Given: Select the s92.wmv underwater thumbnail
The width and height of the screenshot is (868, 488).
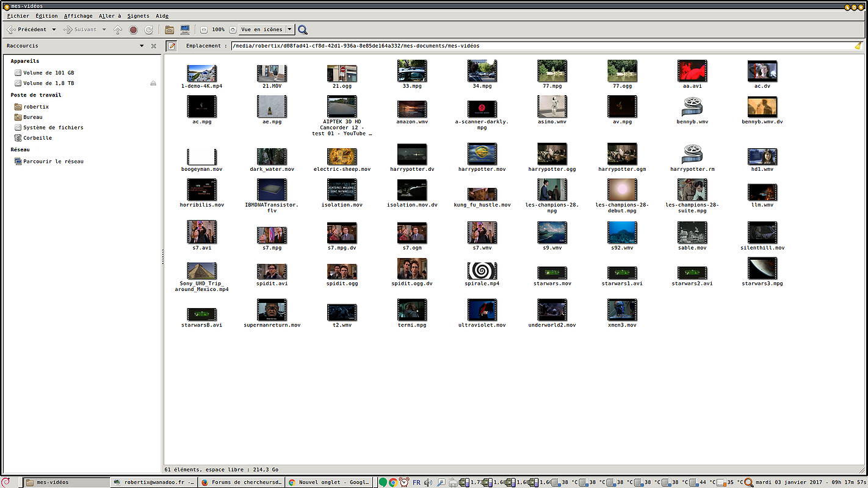Looking at the screenshot, I should point(622,232).
